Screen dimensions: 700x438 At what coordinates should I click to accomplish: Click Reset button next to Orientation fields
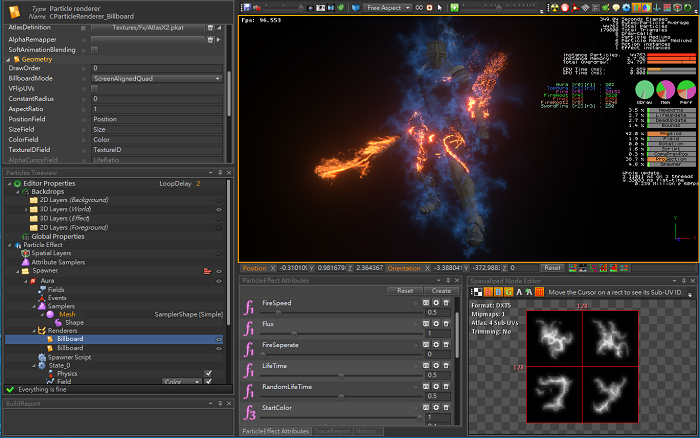click(552, 268)
